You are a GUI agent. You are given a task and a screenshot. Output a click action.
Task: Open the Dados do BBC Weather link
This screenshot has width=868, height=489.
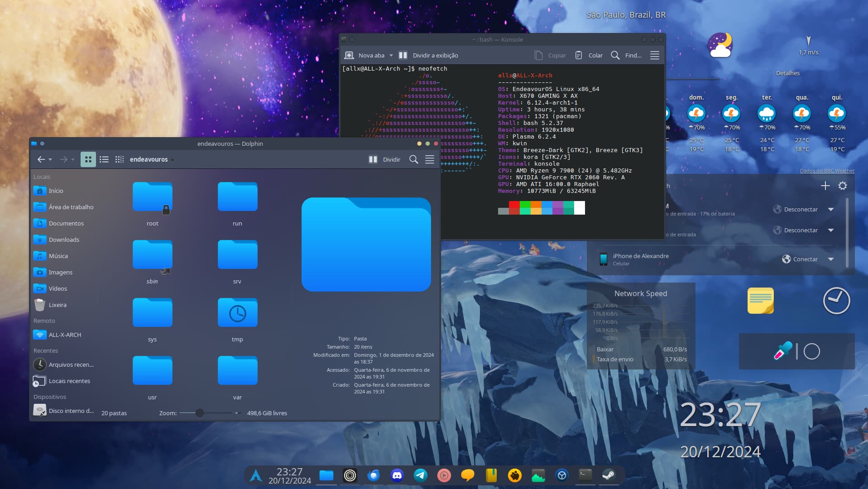[x=827, y=171]
